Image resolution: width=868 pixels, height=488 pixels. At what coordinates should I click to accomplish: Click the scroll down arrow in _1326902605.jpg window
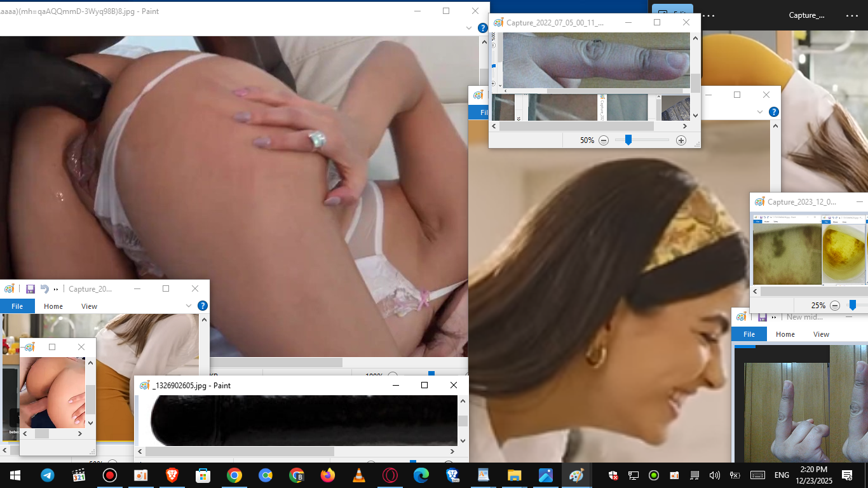[463, 440]
